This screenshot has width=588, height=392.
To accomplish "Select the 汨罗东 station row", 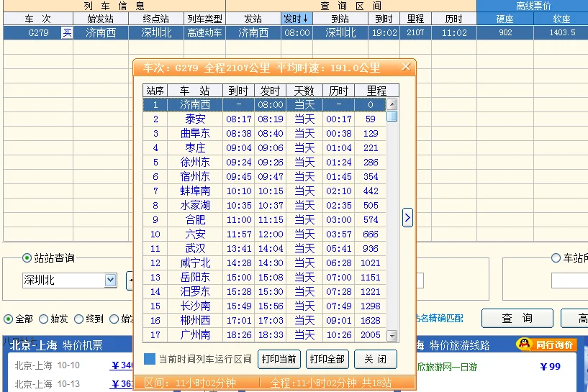I will [x=264, y=291].
